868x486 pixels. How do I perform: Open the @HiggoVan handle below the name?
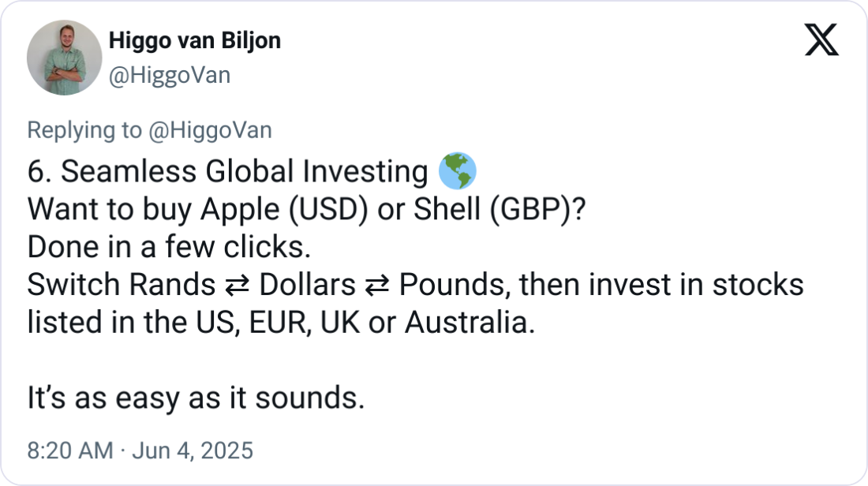coord(168,75)
